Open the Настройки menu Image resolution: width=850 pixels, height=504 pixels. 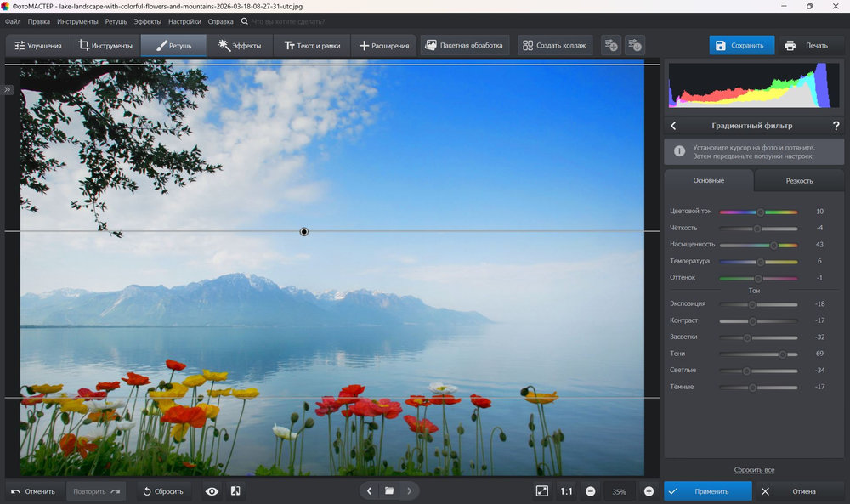pyautogui.click(x=184, y=22)
